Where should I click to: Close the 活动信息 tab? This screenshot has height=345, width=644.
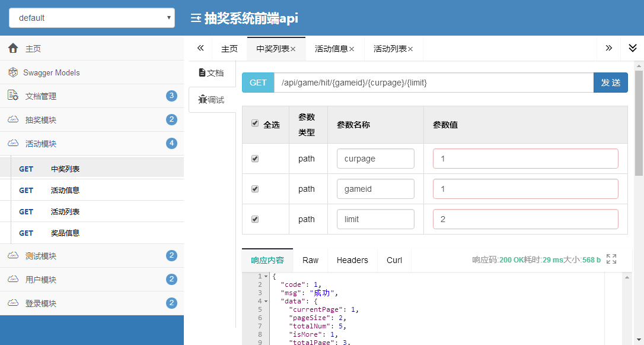point(352,49)
